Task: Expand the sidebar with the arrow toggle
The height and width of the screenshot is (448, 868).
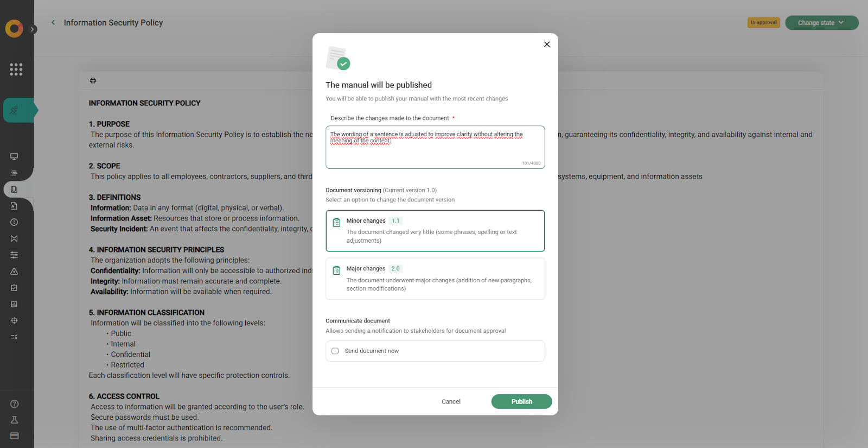Action: click(33, 29)
